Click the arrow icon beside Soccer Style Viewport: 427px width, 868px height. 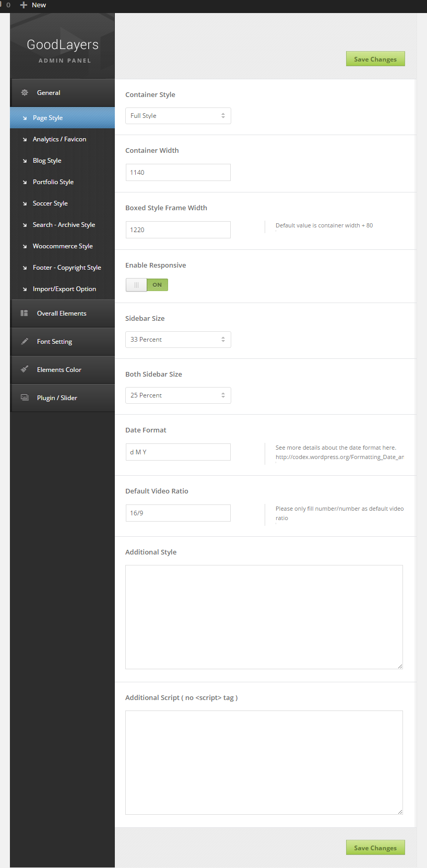(x=25, y=204)
